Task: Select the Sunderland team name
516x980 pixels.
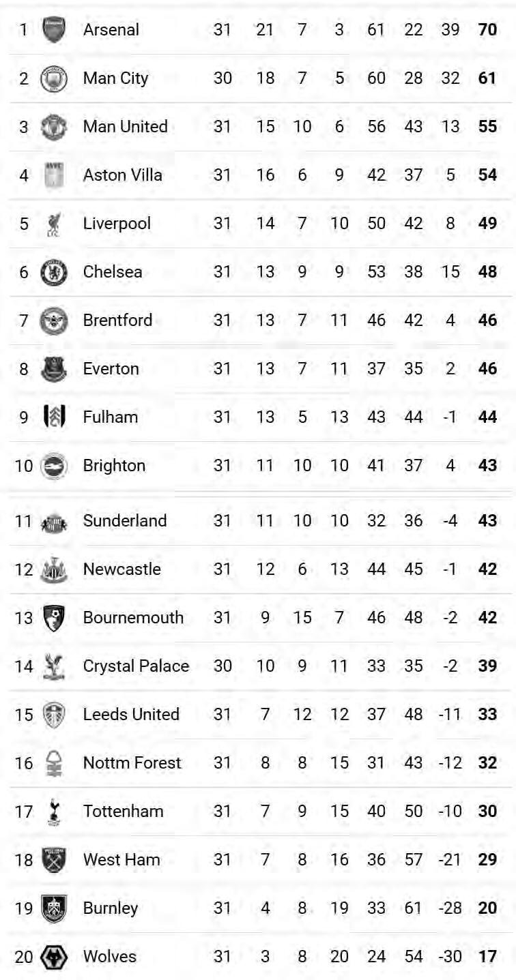Action: pyautogui.click(x=125, y=521)
